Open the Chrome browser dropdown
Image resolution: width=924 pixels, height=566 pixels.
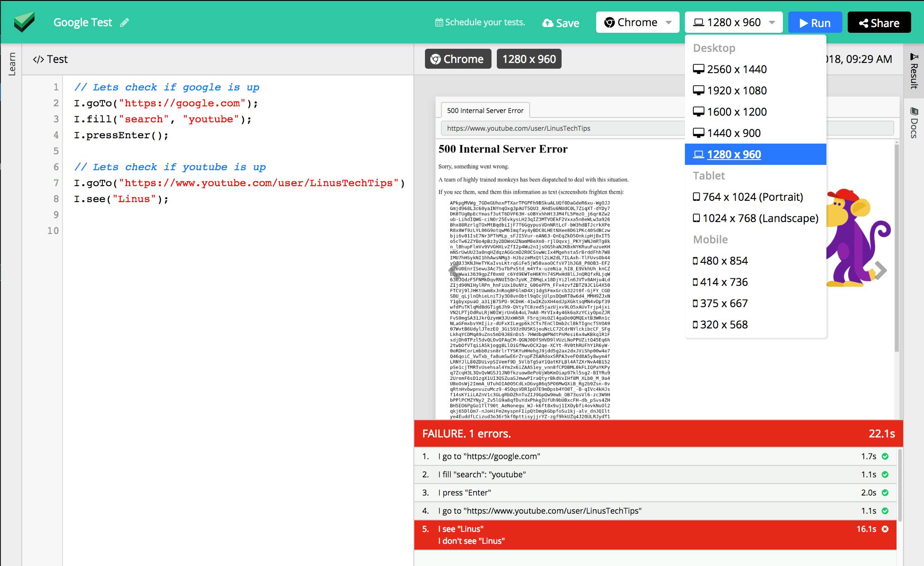[637, 22]
